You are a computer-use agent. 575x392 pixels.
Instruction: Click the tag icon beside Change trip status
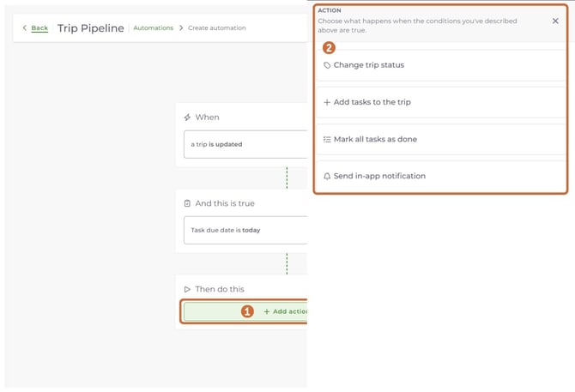pos(327,65)
